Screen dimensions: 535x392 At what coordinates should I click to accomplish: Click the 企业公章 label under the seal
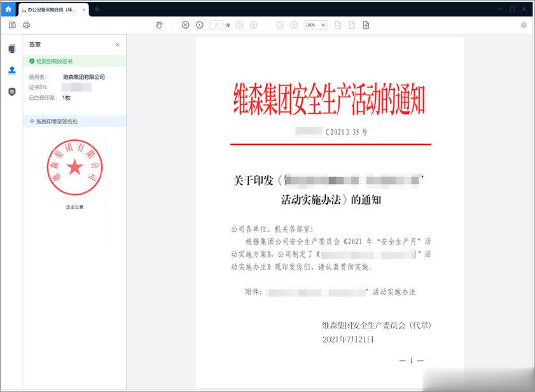coord(74,207)
